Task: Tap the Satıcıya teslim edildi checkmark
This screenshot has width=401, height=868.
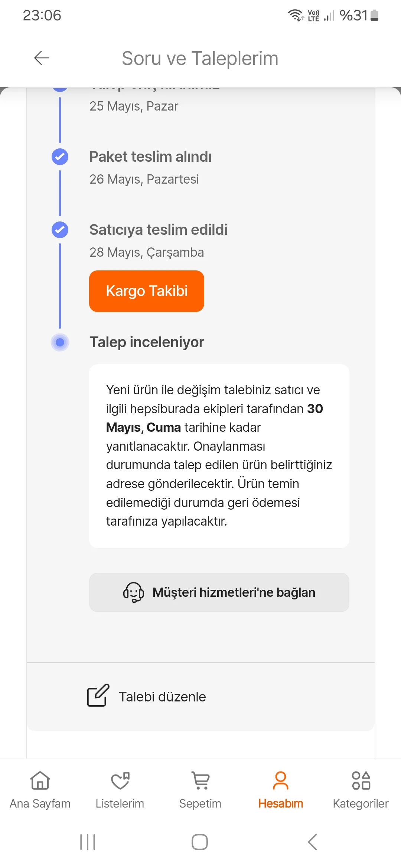Action: pyautogui.click(x=60, y=230)
